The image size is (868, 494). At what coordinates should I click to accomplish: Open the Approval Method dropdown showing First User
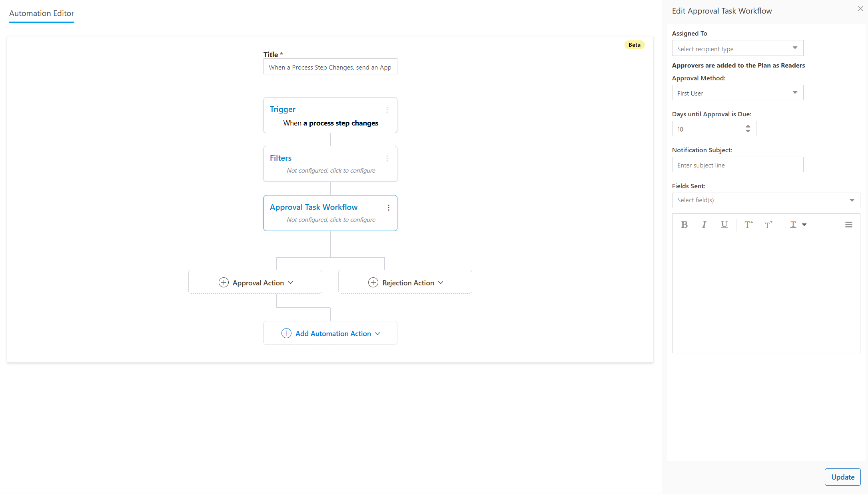pos(737,93)
